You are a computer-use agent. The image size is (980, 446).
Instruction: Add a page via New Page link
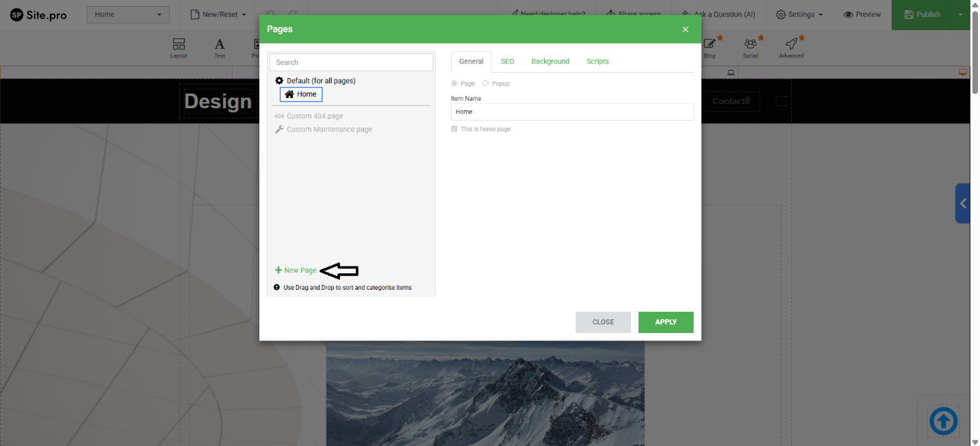296,271
